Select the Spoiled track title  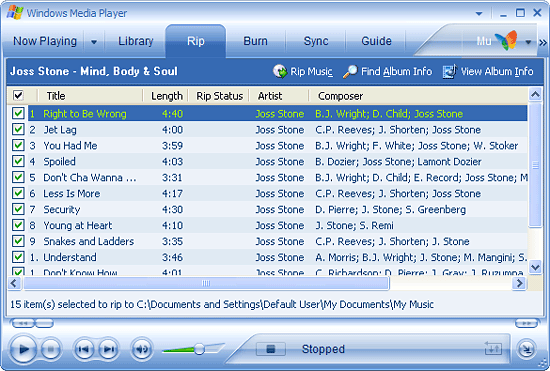coord(59,162)
